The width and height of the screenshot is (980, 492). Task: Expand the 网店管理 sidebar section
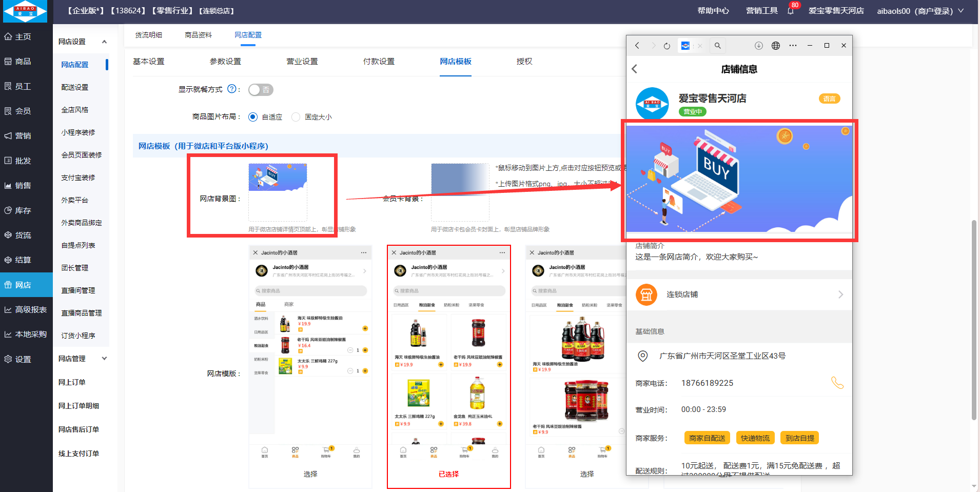coord(104,359)
